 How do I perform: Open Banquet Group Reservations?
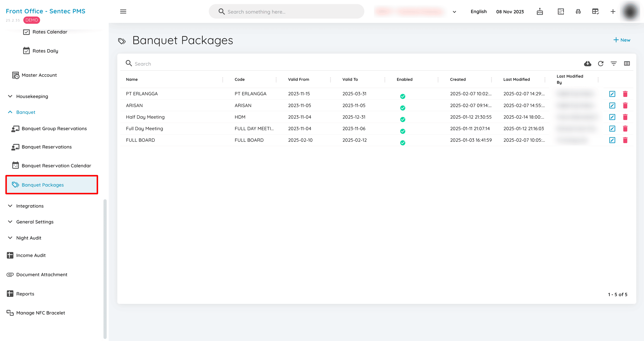pyautogui.click(x=49, y=129)
